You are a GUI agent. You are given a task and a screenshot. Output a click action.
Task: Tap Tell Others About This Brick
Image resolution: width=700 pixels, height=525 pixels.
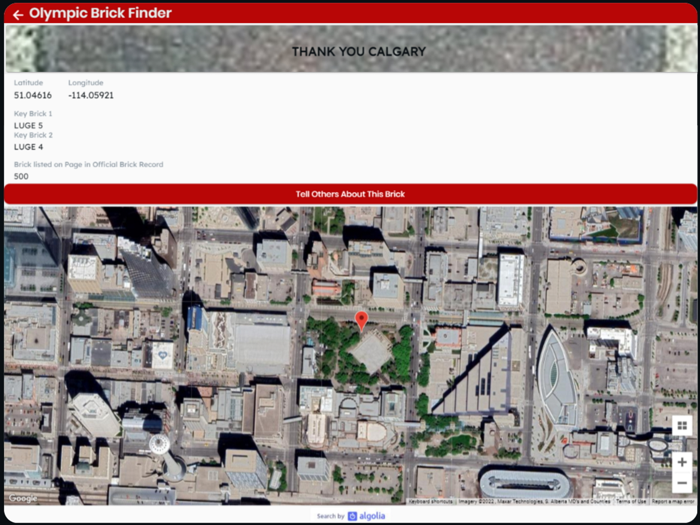(350, 194)
